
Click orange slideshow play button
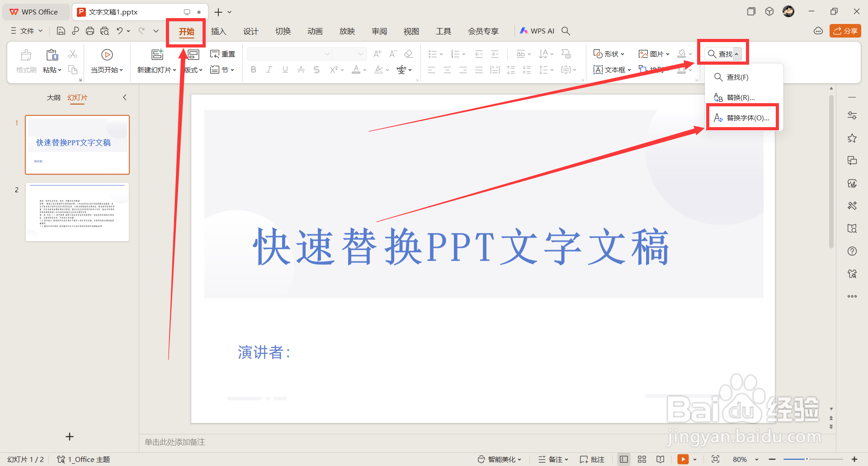(x=683, y=459)
